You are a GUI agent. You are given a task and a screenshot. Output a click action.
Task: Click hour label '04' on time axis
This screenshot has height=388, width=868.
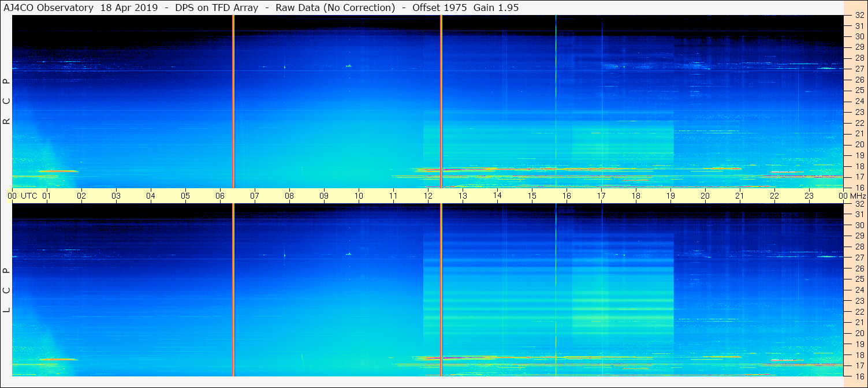pos(151,196)
